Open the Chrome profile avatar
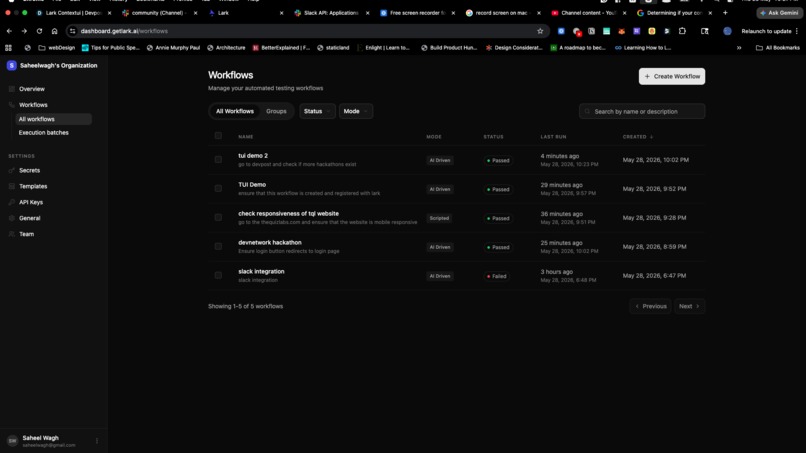The height and width of the screenshot is (453, 806). point(727,31)
